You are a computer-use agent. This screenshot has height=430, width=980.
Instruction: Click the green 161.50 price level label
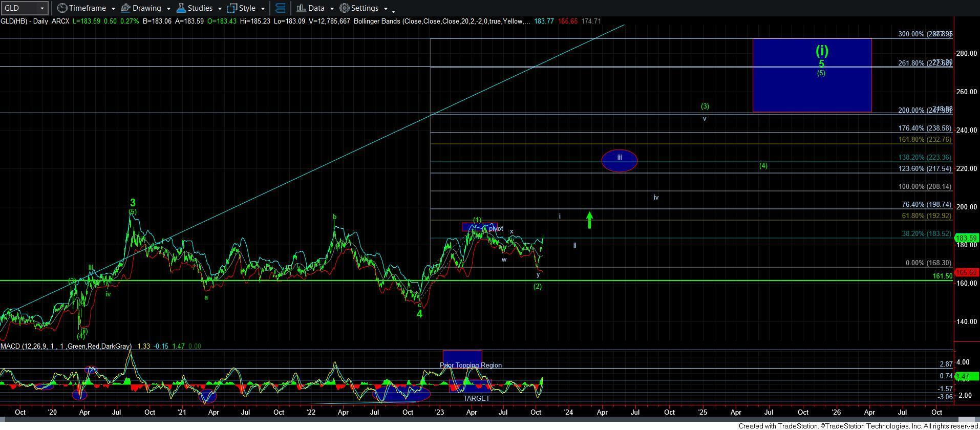942,276
